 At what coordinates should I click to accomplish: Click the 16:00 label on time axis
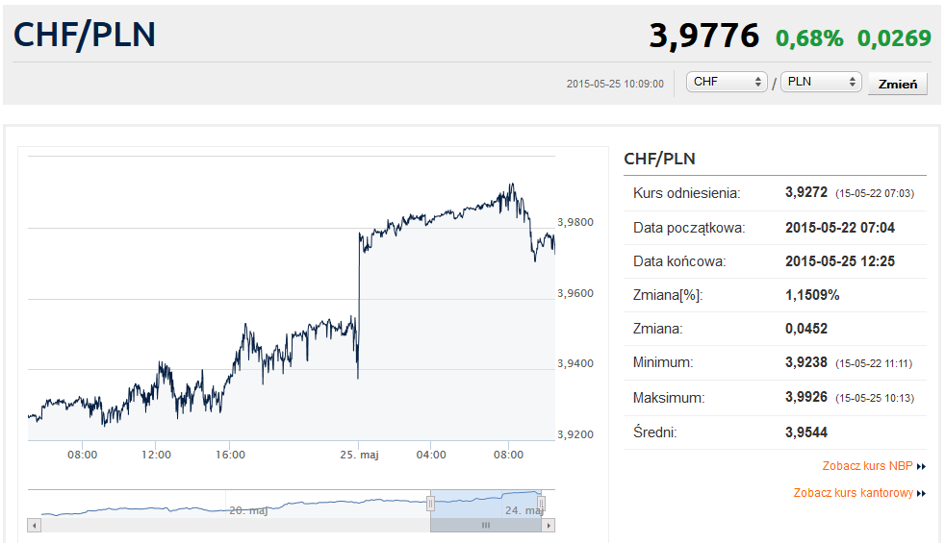pyautogui.click(x=230, y=455)
